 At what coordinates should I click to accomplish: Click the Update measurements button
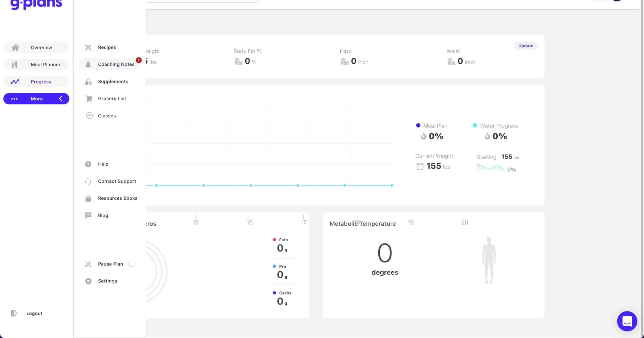pyautogui.click(x=526, y=46)
